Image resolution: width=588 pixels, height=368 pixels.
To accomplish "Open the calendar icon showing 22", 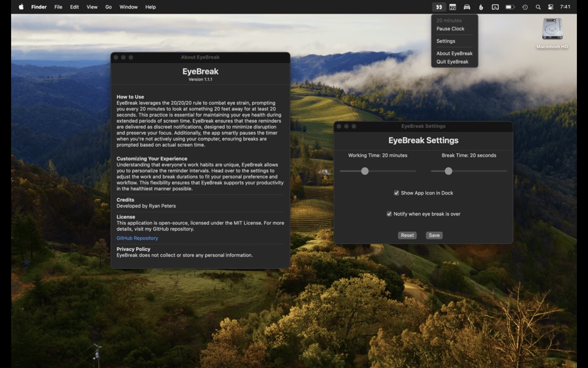I will (x=452, y=7).
